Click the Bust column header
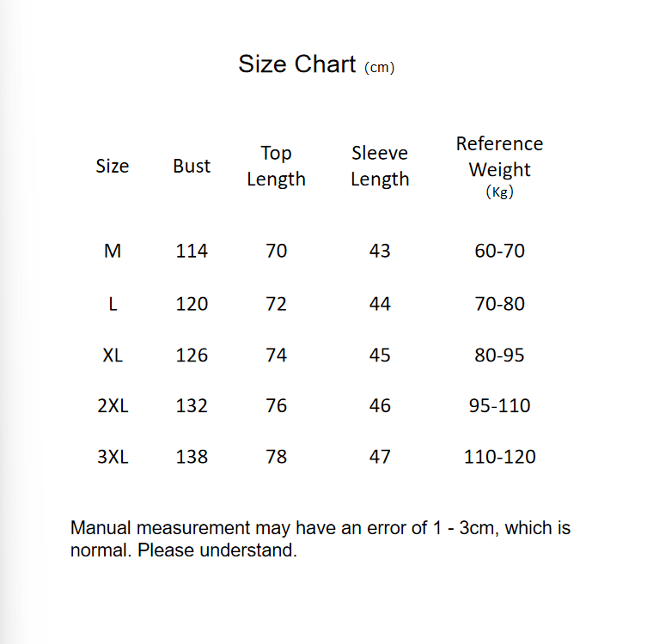This screenshot has width=647, height=644. pos(192,166)
